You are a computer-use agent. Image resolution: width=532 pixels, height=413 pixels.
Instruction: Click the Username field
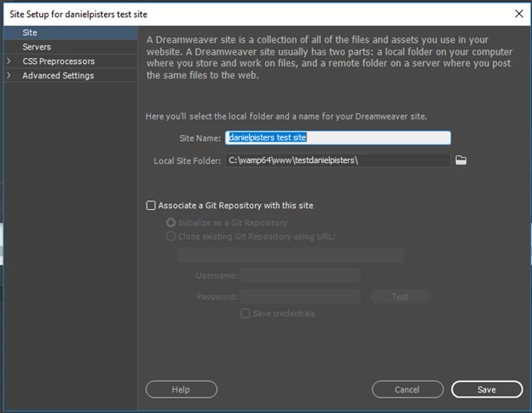coord(300,276)
